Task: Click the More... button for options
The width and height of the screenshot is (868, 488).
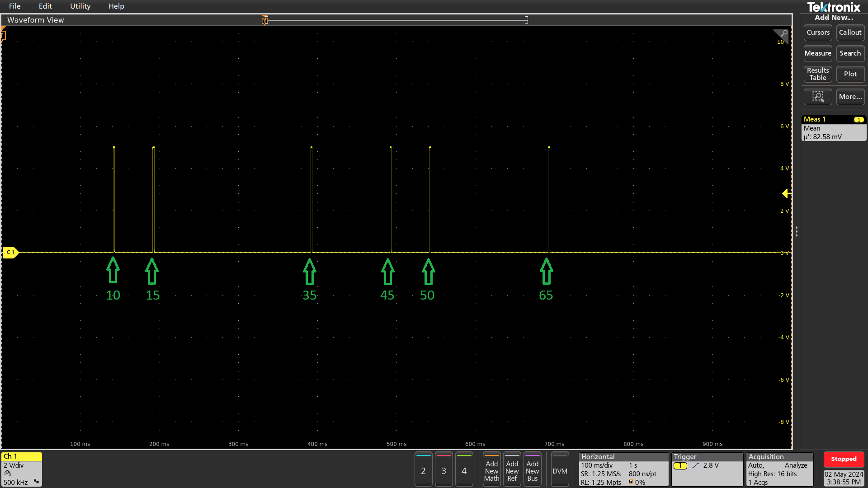Action: pos(850,97)
